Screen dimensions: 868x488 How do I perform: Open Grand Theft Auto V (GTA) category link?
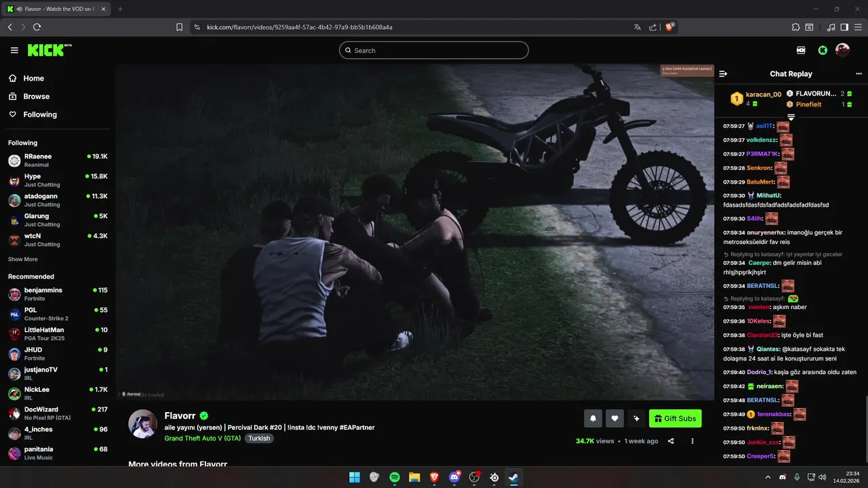click(202, 439)
